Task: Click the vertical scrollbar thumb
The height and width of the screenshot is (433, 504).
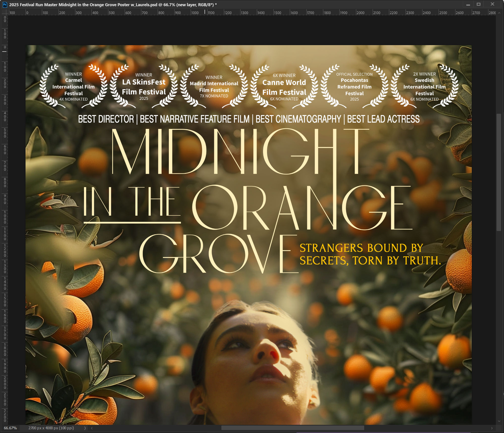Action: [499, 172]
